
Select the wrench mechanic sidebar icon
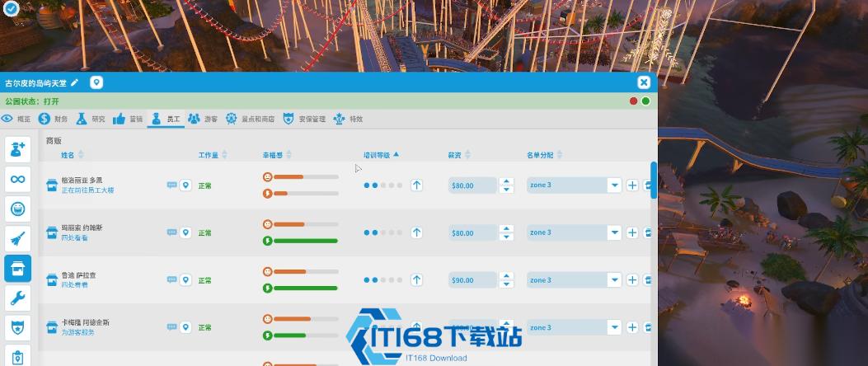coord(17,298)
